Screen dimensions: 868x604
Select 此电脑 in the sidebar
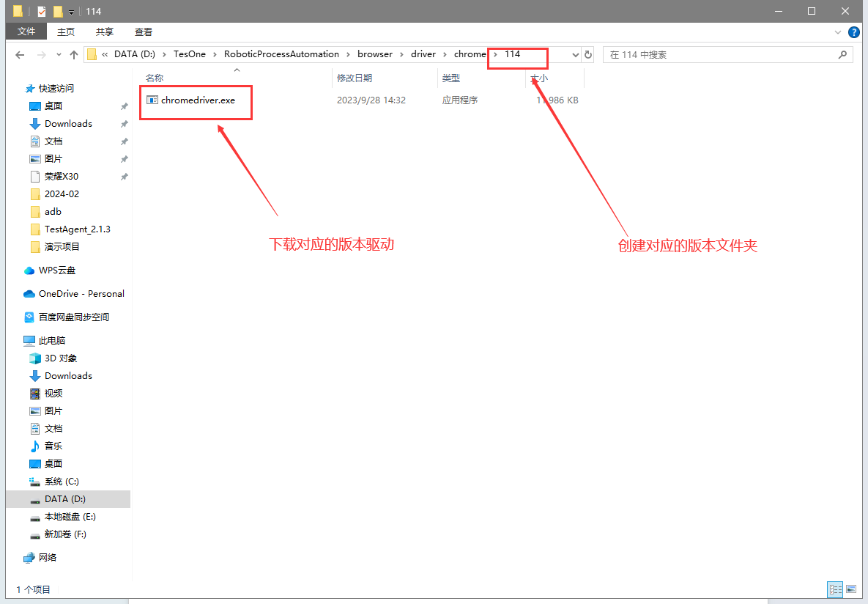point(51,341)
